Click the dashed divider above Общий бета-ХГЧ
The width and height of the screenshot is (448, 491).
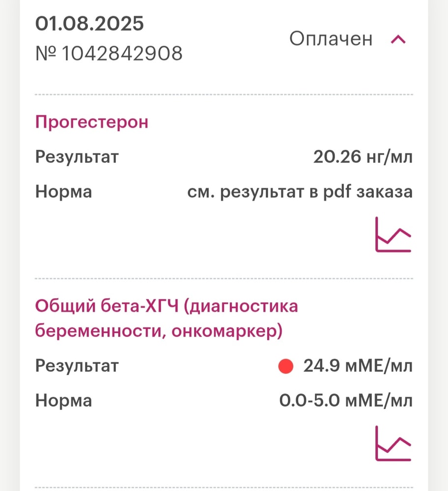pos(224,278)
